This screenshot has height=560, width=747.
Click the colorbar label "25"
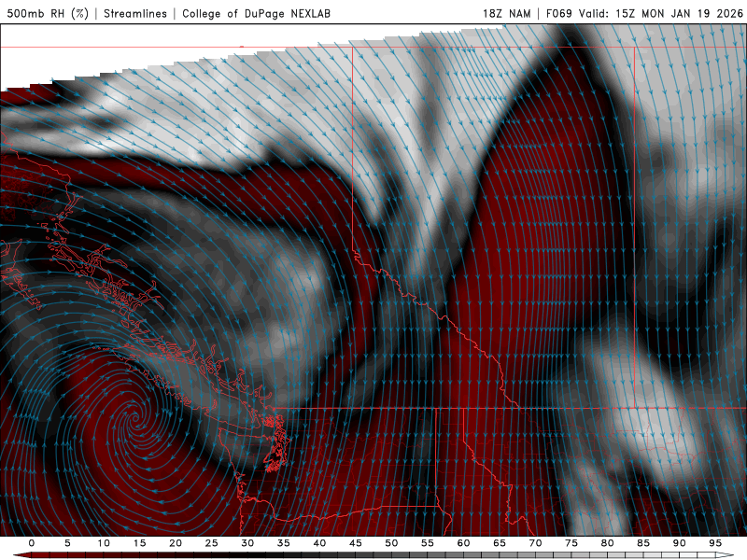[x=212, y=543]
